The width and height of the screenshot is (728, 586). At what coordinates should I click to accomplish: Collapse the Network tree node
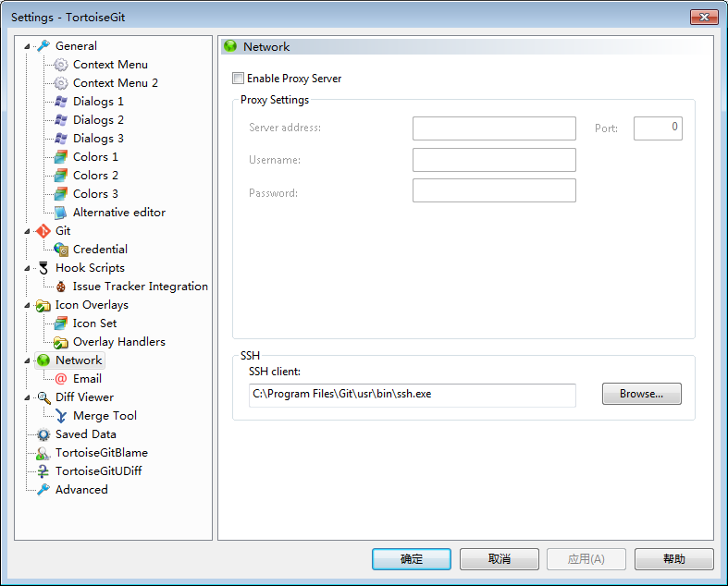point(27,360)
